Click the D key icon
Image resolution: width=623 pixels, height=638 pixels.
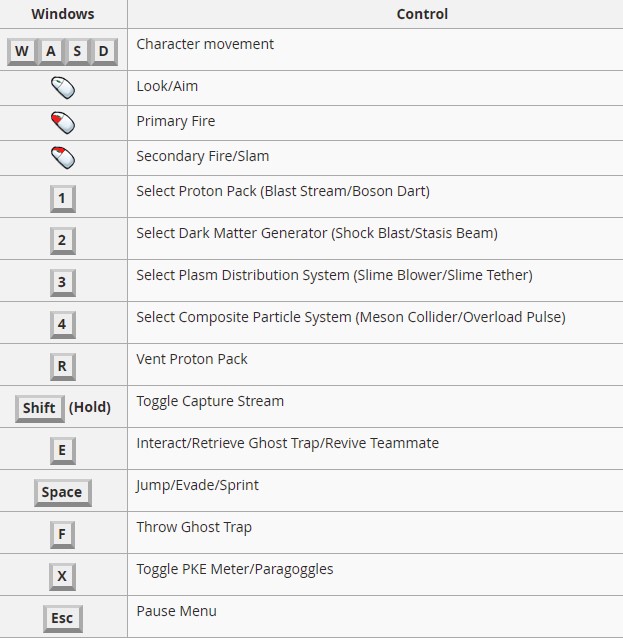(104, 52)
